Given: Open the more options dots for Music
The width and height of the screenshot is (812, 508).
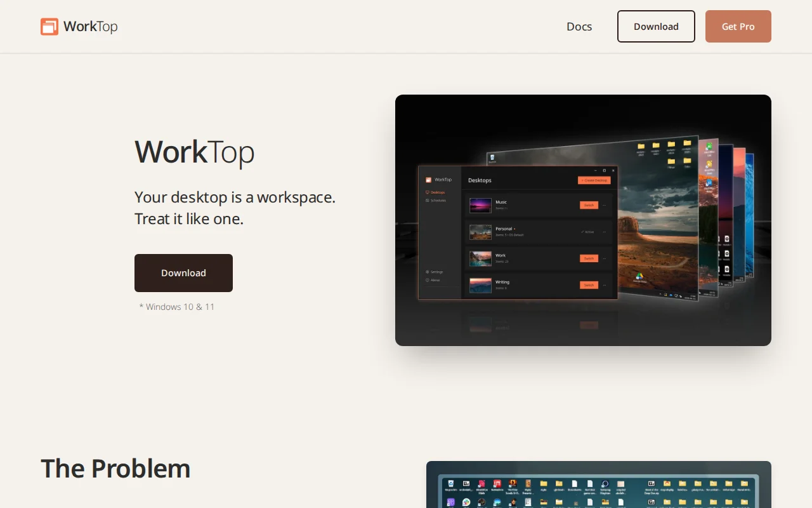Looking at the screenshot, I should (605, 205).
